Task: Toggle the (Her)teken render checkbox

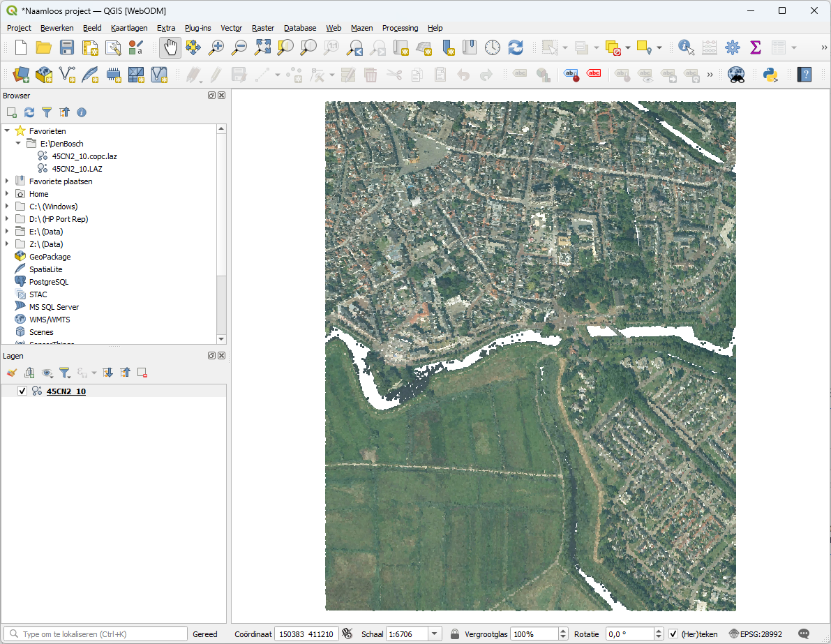Action: tap(673, 634)
